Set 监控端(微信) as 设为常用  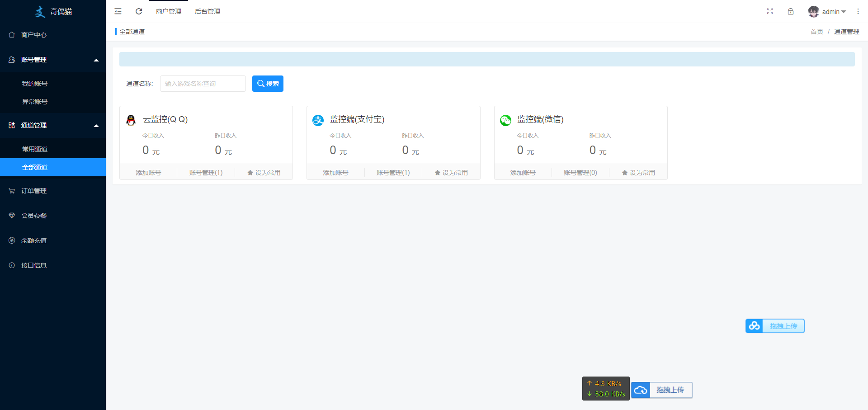click(638, 173)
